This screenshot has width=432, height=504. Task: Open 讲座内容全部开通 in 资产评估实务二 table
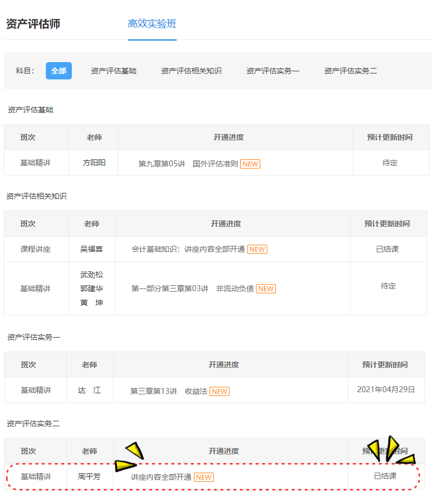161,477
